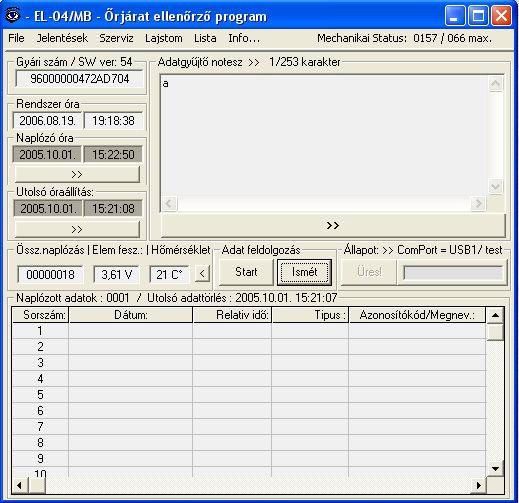Image resolution: width=519 pixels, height=503 pixels.
Task: Select table row number 6
Action: coord(249,411)
